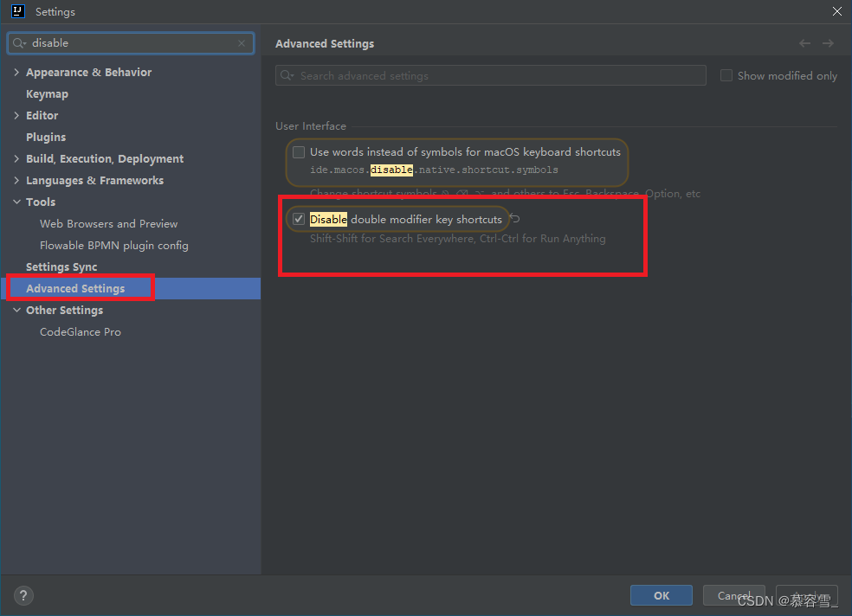Image resolution: width=852 pixels, height=616 pixels.
Task: Click 'Shift-Shift for Search Everywhere' description
Action: (457, 238)
